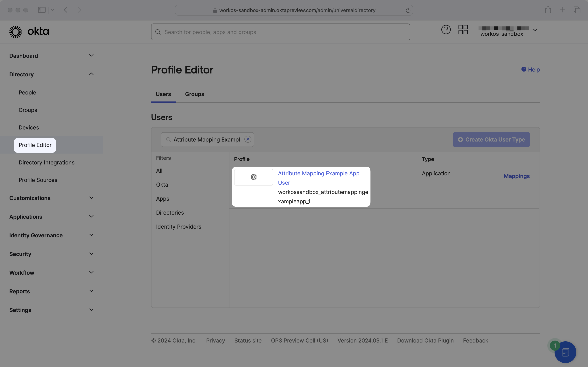Click the apps grid icon in the header
588x367 pixels.
pos(463,32)
